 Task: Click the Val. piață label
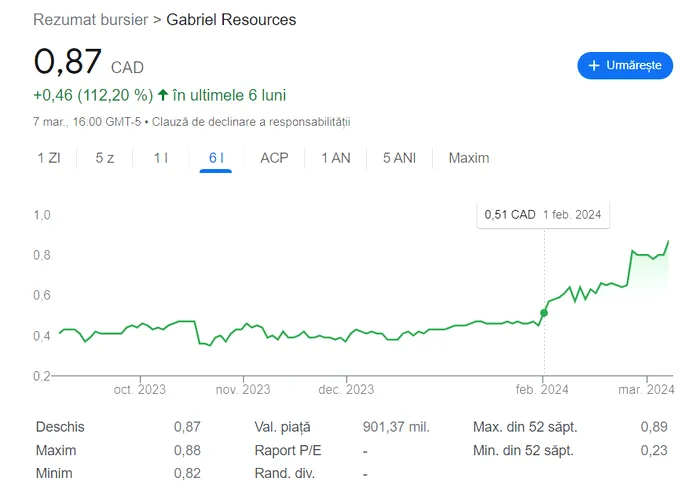282,427
